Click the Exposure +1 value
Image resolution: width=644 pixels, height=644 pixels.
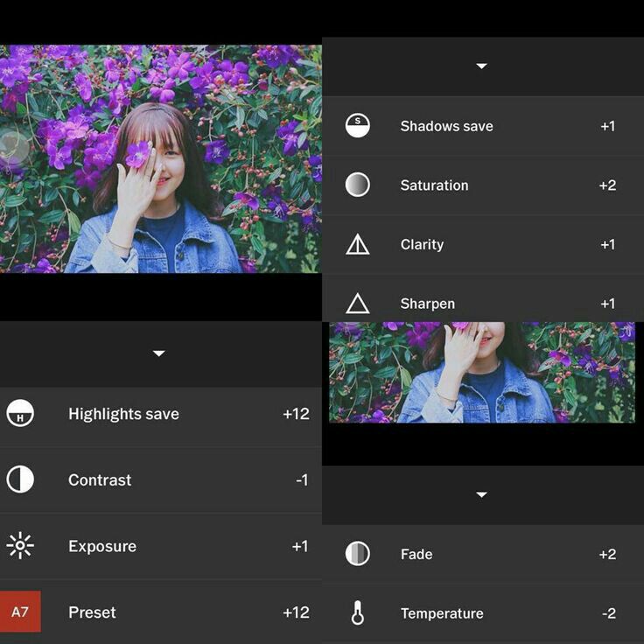(300, 546)
